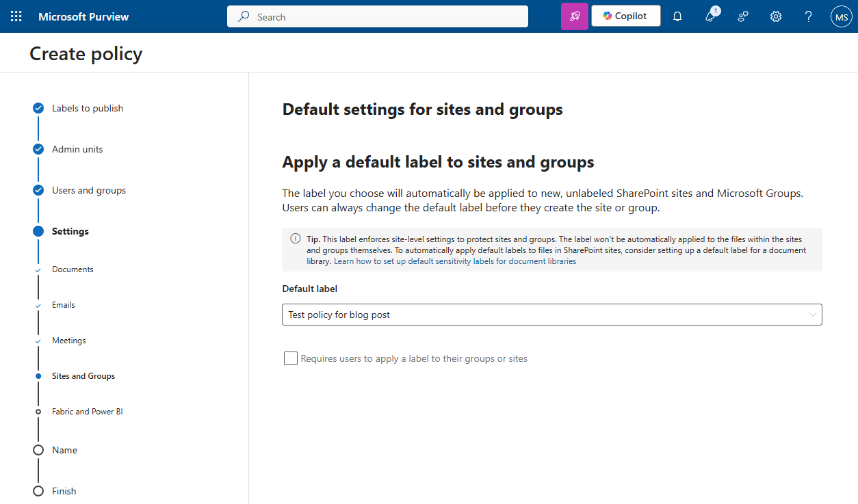Enable requiring users to label groups or sites
This screenshot has width=858, height=504.
[290, 358]
